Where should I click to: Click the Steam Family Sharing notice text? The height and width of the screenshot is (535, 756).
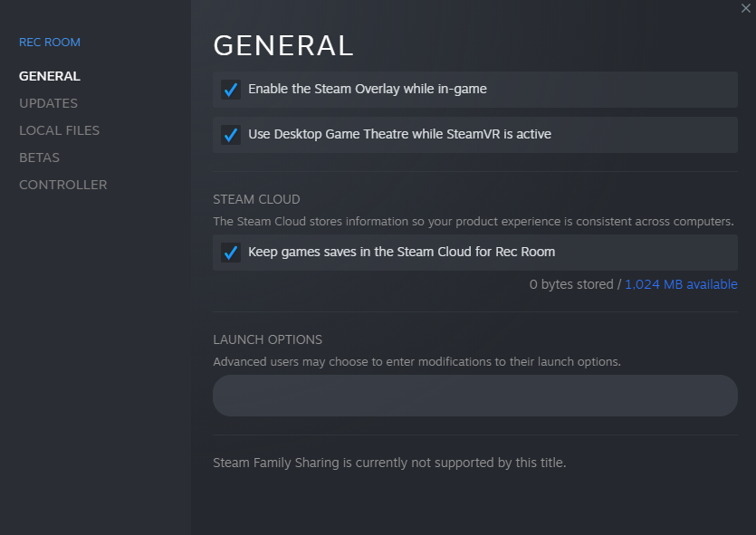388,462
